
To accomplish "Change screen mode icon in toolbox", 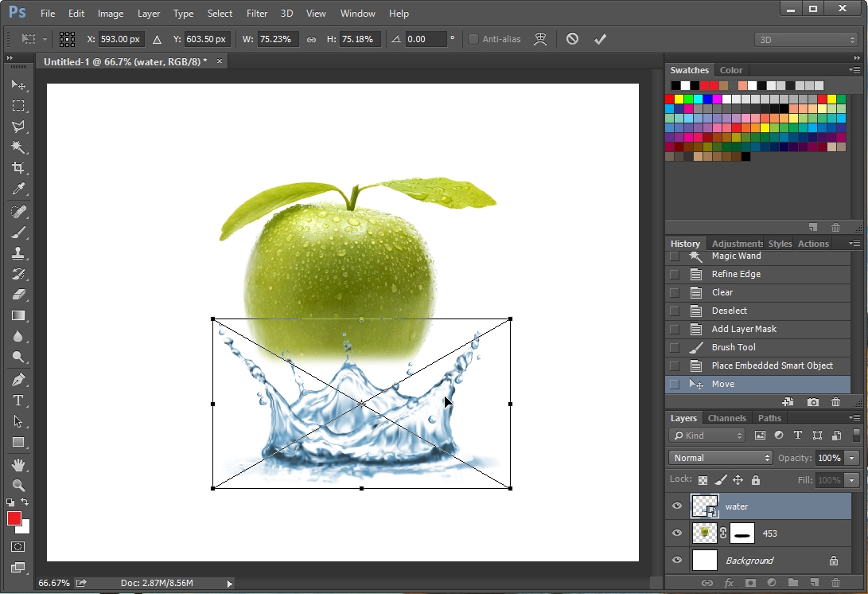I will point(18,568).
